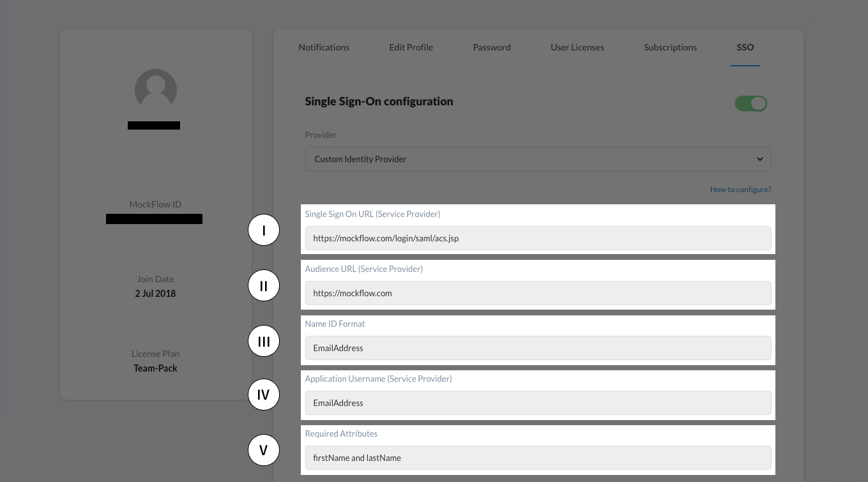The height and width of the screenshot is (482, 868).
Task: Click the How to configure? link
Action: 741,190
